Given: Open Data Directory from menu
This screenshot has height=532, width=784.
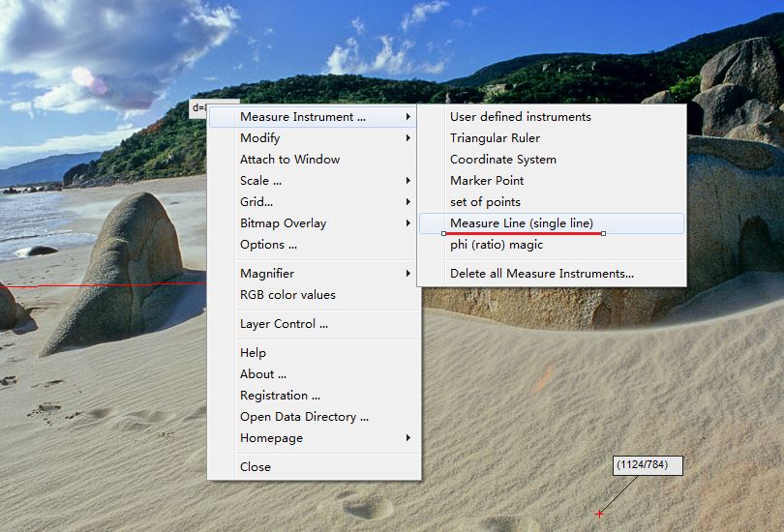Looking at the screenshot, I should tap(304, 417).
